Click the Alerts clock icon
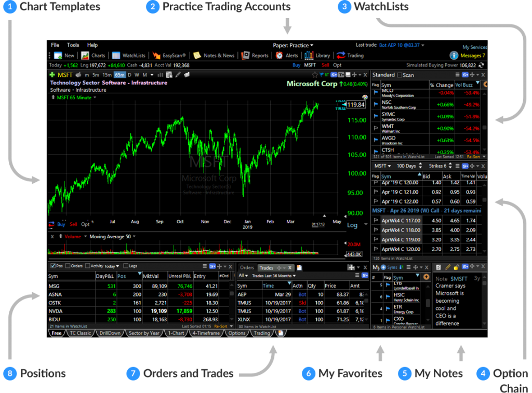The height and width of the screenshot is (393, 532). pos(280,56)
